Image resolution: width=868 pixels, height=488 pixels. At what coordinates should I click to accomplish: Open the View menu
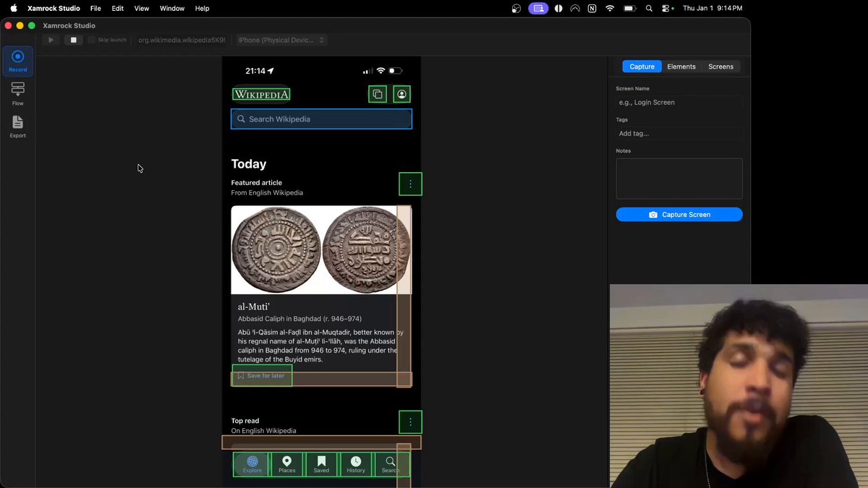(142, 8)
